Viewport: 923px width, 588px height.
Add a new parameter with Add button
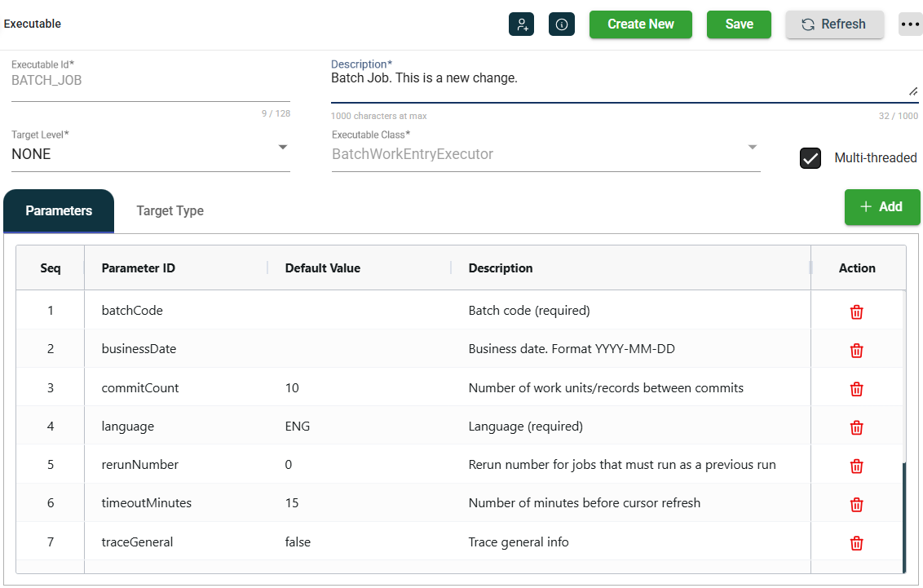[881, 207]
